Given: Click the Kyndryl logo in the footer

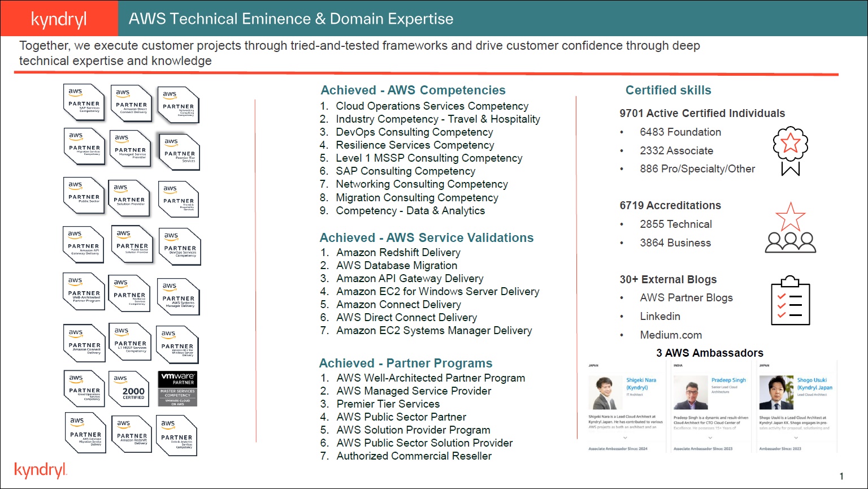Looking at the screenshot, I should pos(41,470).
